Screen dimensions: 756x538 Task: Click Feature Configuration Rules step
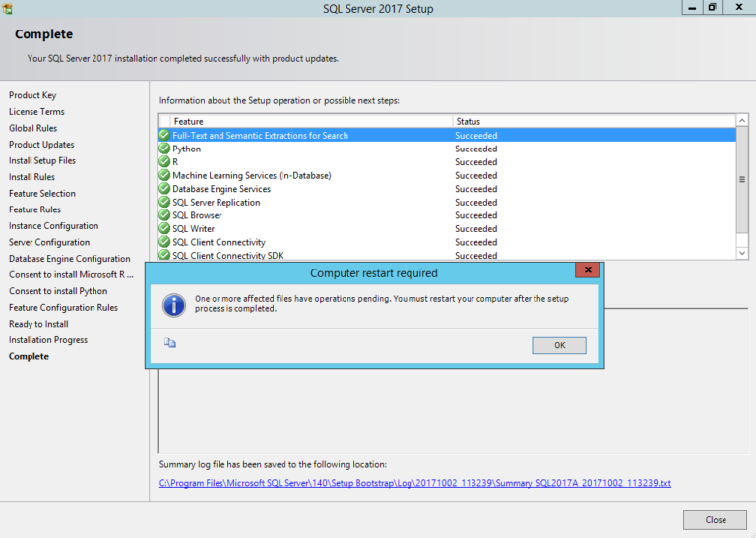pyautogui.click(x=63, y=307)
